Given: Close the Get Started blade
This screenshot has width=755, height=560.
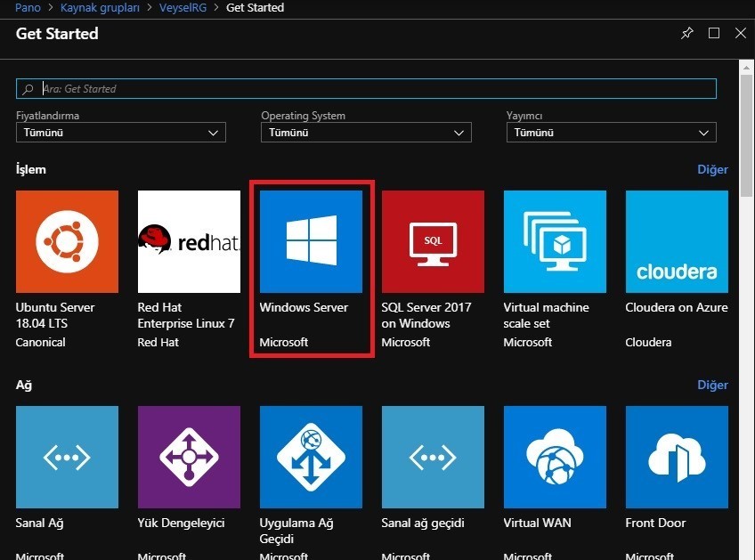Looking at the screenshot, I should pyautogui.click(x=741, y=33).
